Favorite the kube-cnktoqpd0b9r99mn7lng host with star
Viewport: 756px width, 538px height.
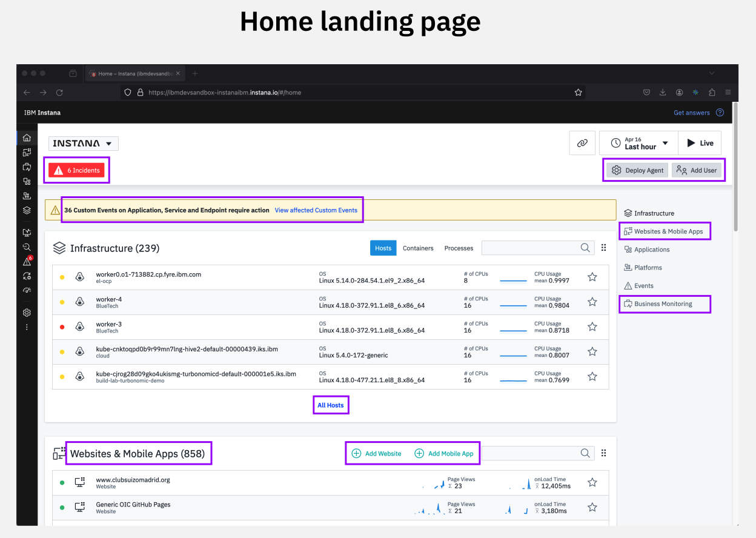click(592, 351)
